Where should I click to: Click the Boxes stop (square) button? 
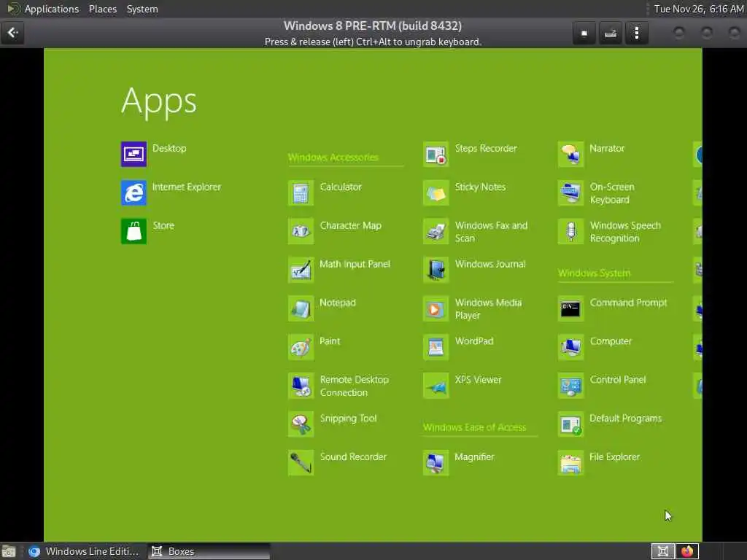584,33
